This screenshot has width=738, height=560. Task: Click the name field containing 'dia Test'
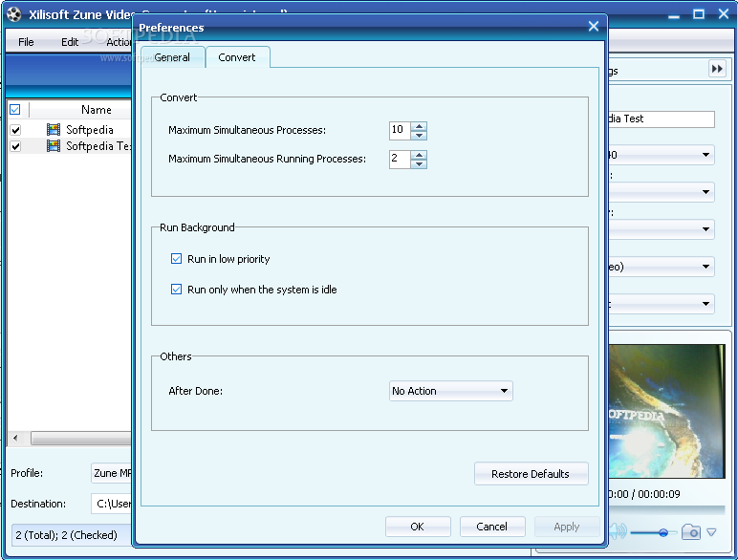coord(661,119)
